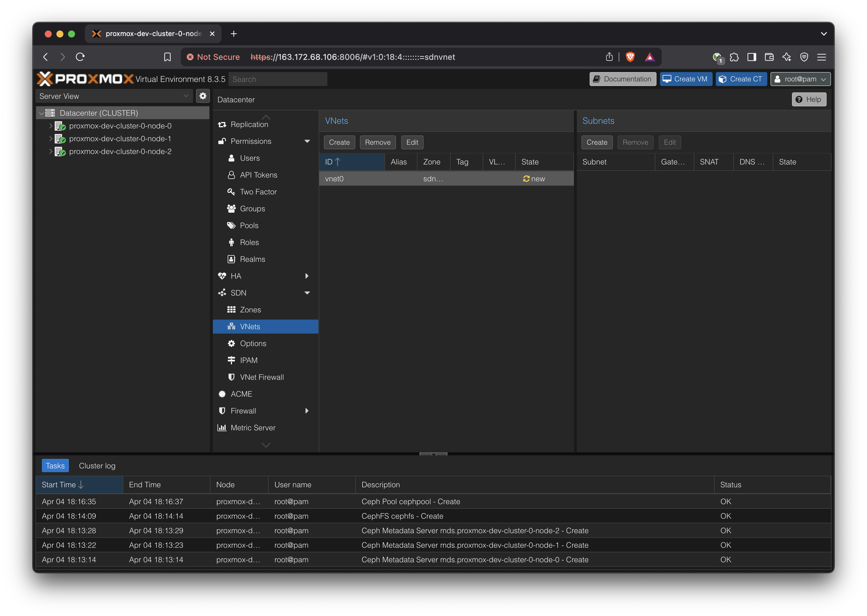Expand proxmox-dev-cluster-0-node-1 tree node
Screen dimensions: 867x616
[x=51, y=138]
